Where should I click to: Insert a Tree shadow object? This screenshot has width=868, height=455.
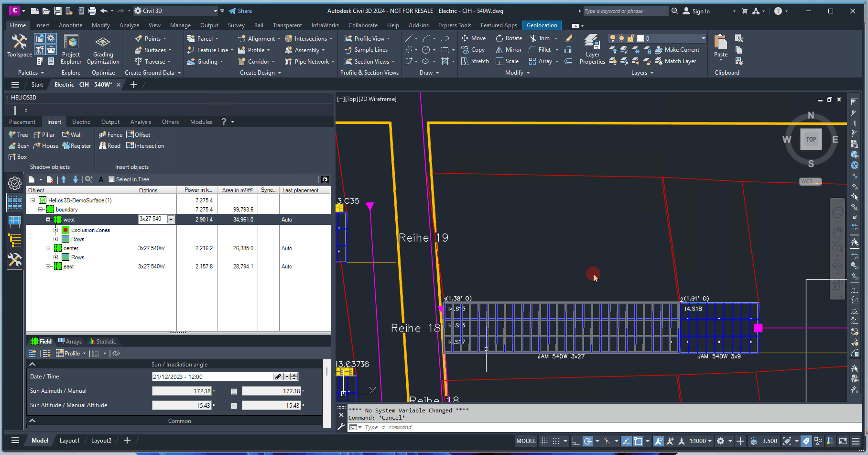coord(18,135)
